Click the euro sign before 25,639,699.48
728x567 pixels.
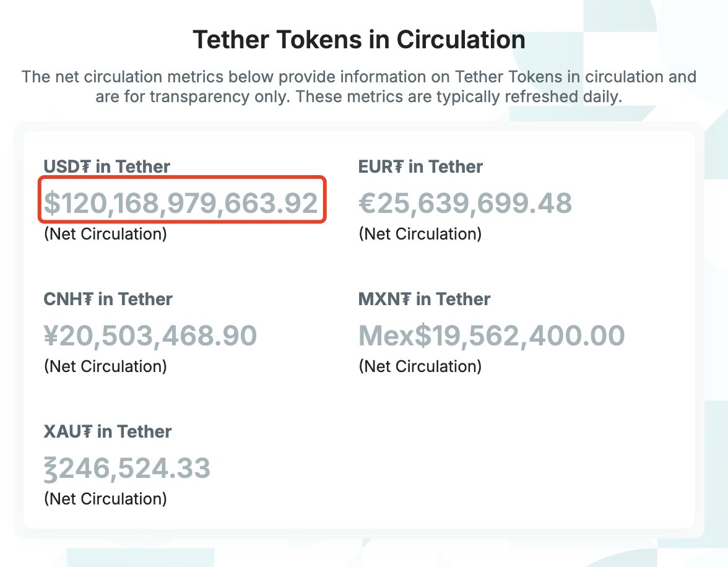point(368,204)
